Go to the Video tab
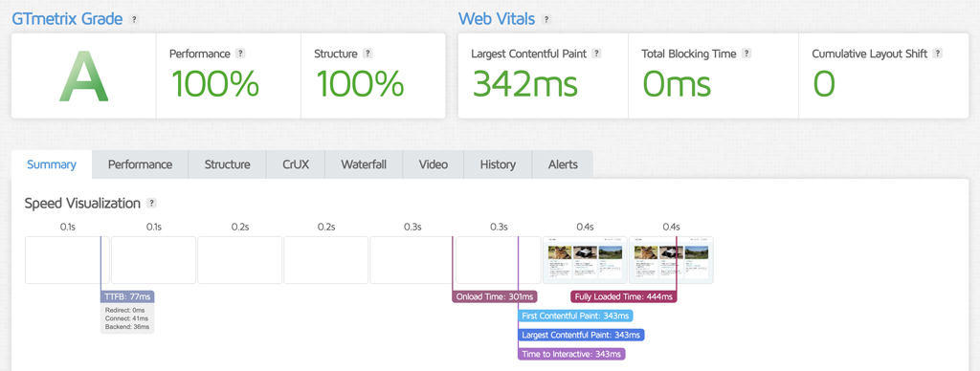The image size is (980, 371). pyautogui.click(x=434, y=164)
